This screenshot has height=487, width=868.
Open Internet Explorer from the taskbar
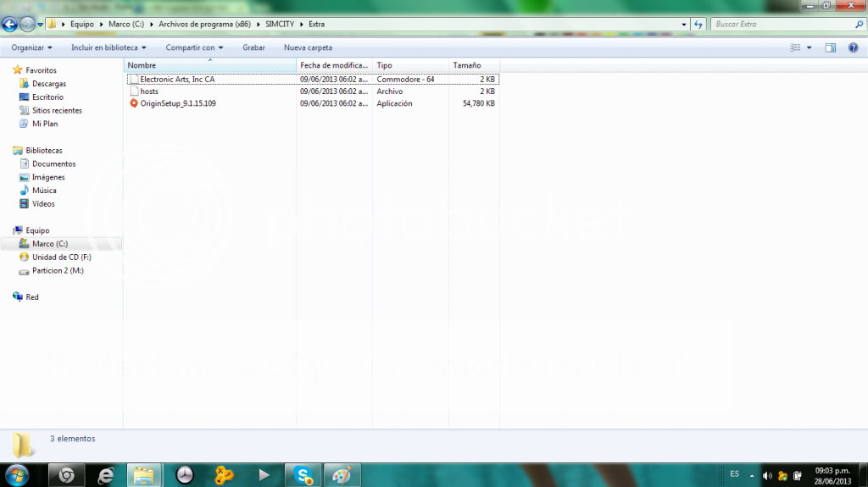pos(106,475)
